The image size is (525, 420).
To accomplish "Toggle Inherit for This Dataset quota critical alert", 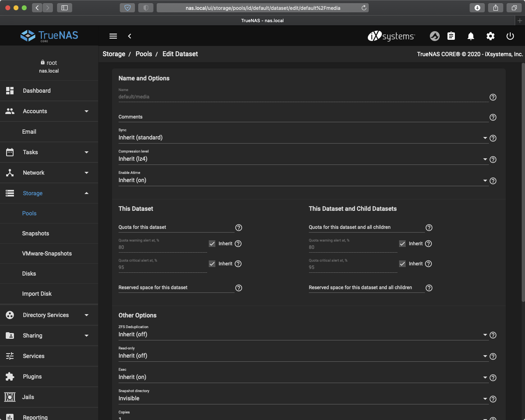I will click(212, 264).
